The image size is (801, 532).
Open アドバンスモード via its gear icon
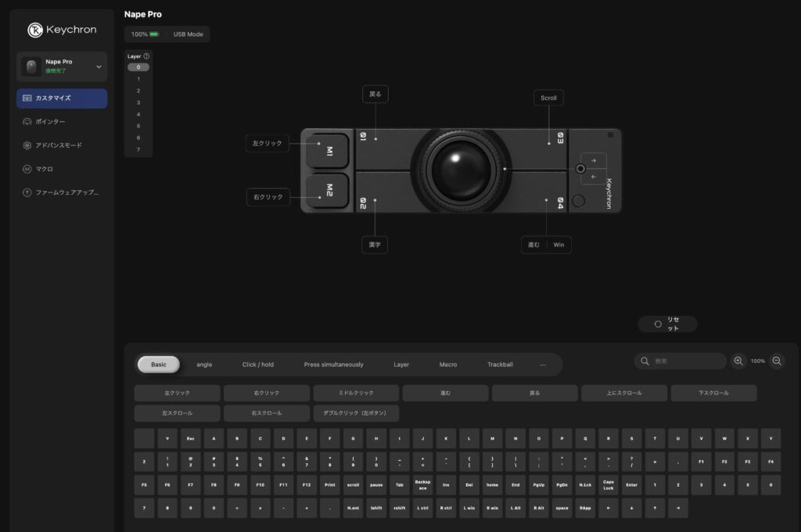tap(26, 145)
